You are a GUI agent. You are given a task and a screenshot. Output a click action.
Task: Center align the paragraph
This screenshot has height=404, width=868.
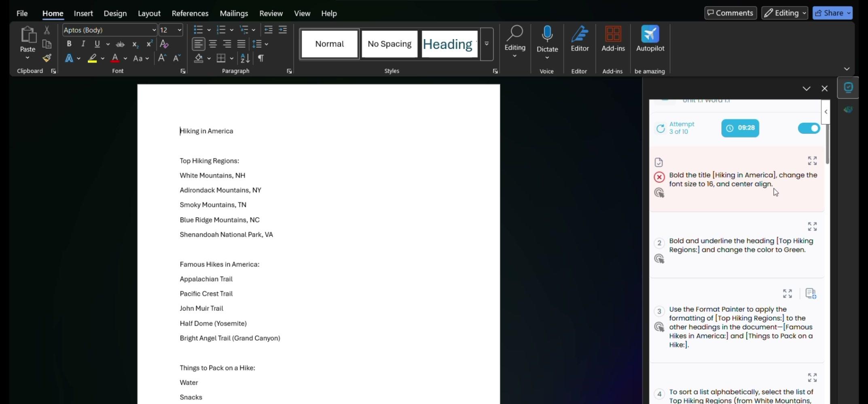213,44
